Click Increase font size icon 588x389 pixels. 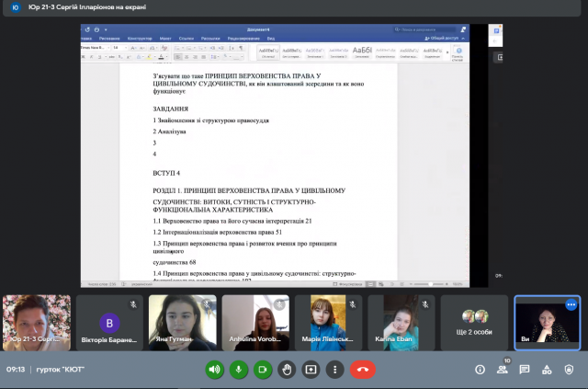tap(133, 48)
